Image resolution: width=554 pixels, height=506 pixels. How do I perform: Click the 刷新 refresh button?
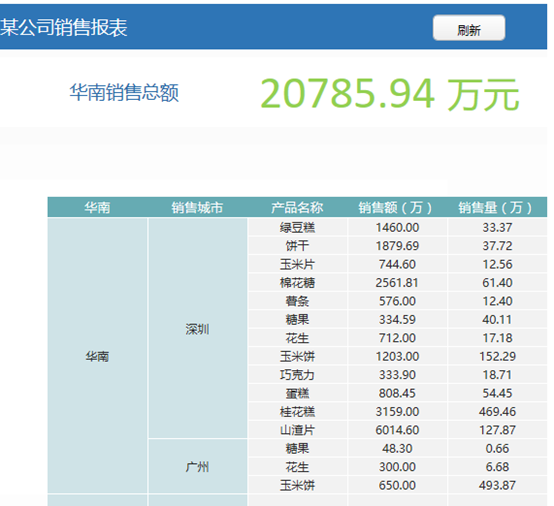tap(469, 28)
